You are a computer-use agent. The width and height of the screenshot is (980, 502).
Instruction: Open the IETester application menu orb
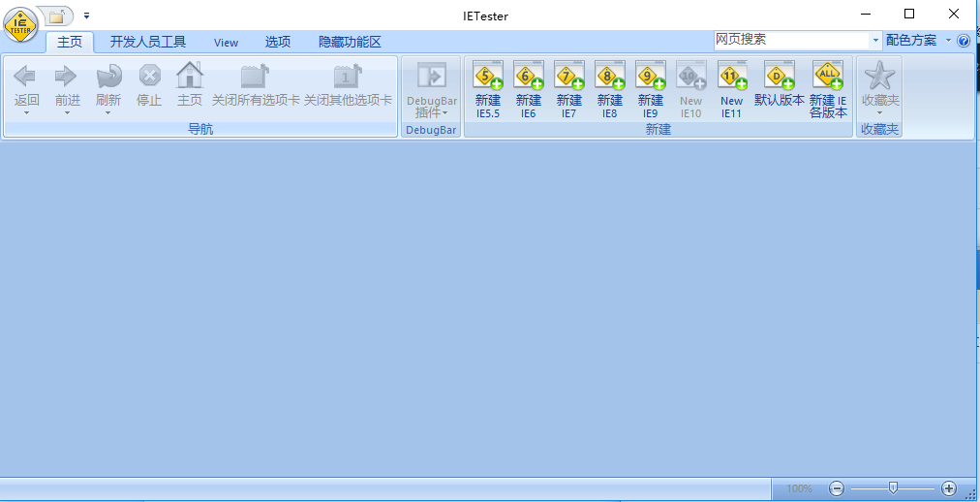click(20, 25)
